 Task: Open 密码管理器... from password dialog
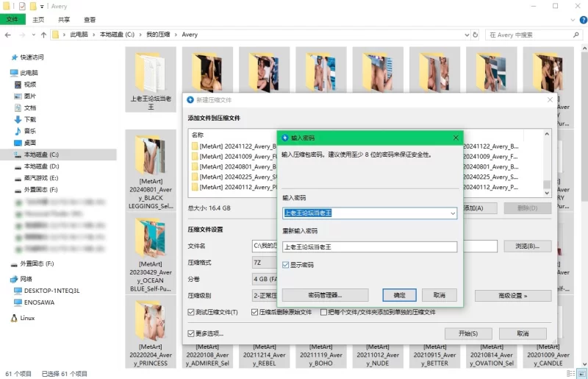[x=325, y=295]
